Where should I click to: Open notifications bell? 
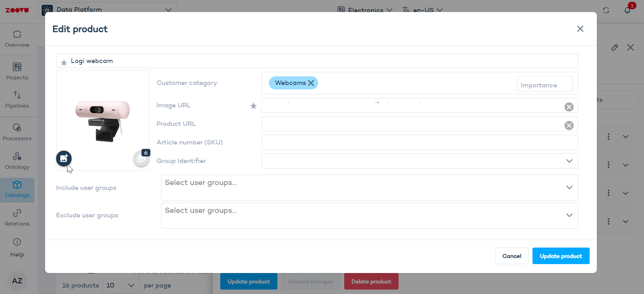click(x=627, y=10)
